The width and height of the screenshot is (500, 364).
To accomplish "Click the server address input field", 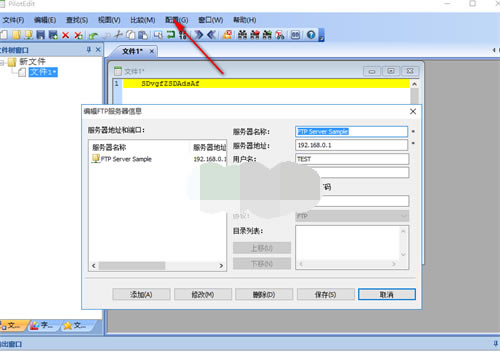I will coord(351,145).
